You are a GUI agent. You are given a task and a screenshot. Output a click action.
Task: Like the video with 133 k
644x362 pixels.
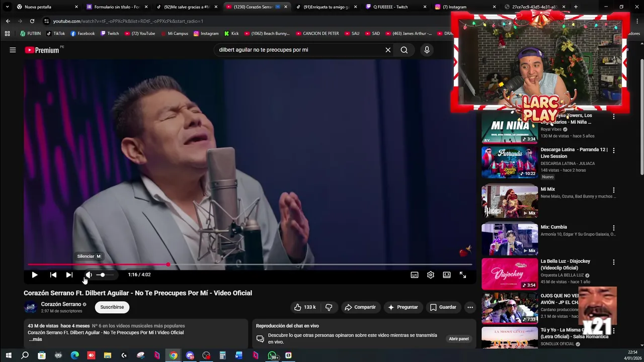point(305,307)
